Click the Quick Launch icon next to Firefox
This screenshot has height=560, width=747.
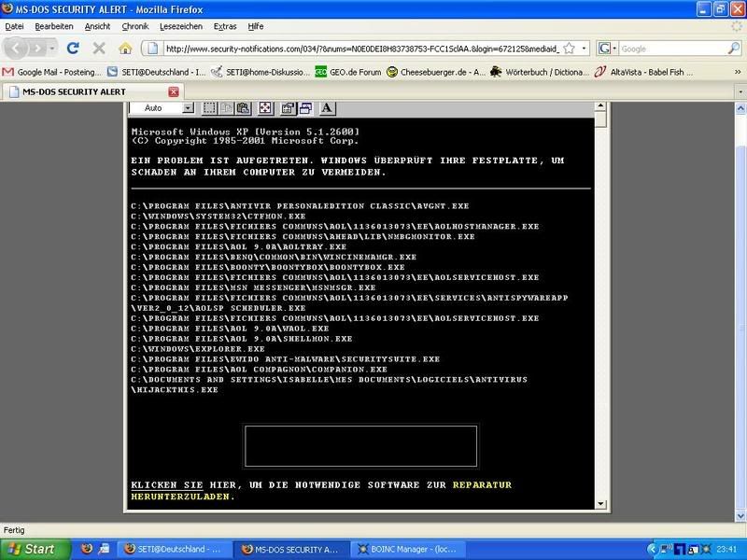click(104, 549)
